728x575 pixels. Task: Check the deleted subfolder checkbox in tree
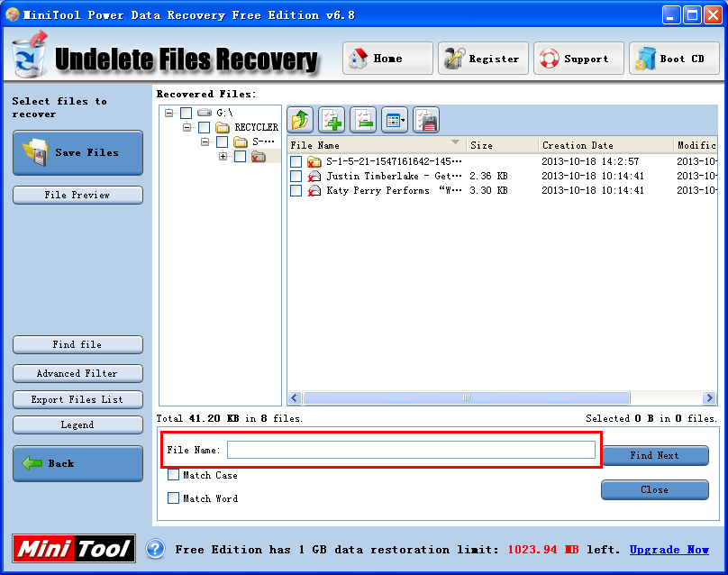tap(240, 157)
